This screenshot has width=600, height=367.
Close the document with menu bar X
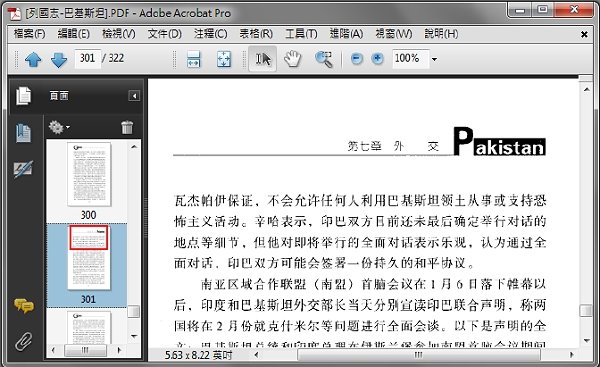[584, 34]
